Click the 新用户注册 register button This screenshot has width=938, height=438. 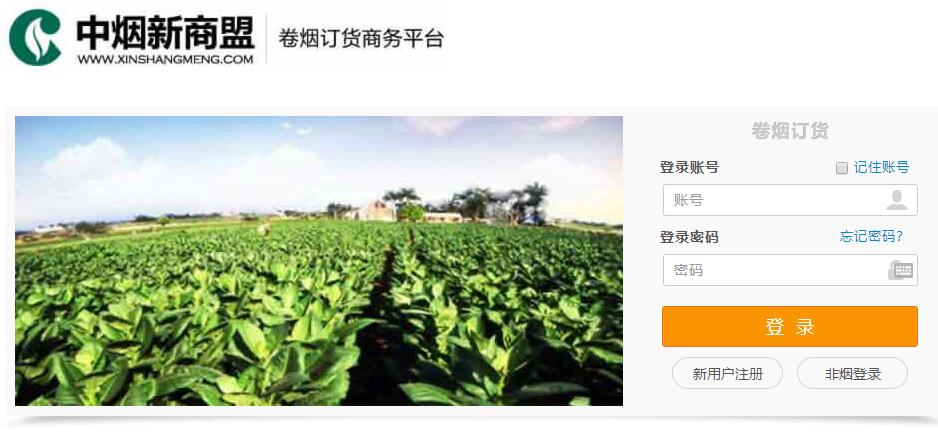(x=727, y=373)
